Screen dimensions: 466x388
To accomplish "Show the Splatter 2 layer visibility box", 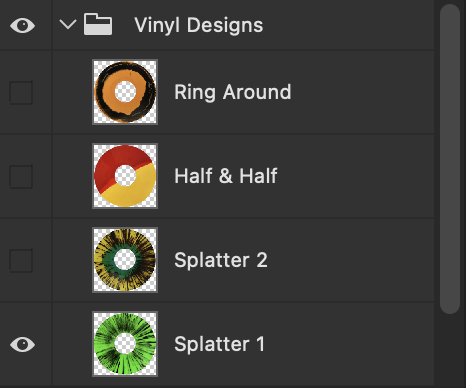I will point(21,260).
